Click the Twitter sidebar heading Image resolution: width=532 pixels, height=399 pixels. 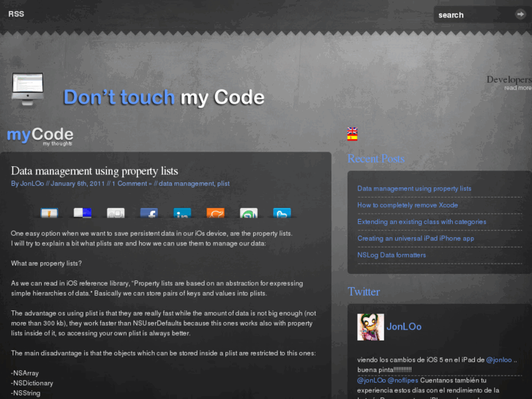pos(364,291)
